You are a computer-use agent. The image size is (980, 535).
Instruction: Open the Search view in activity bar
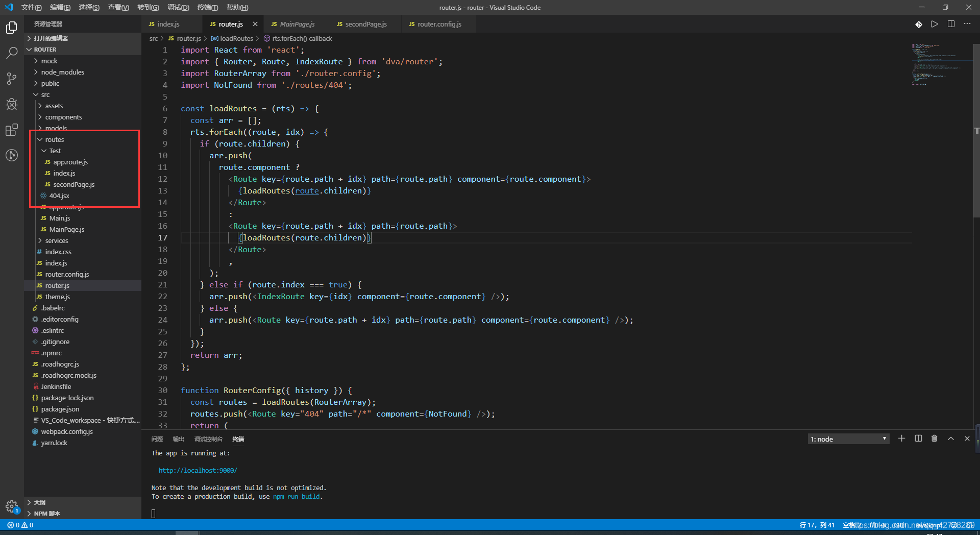(11, 53)
